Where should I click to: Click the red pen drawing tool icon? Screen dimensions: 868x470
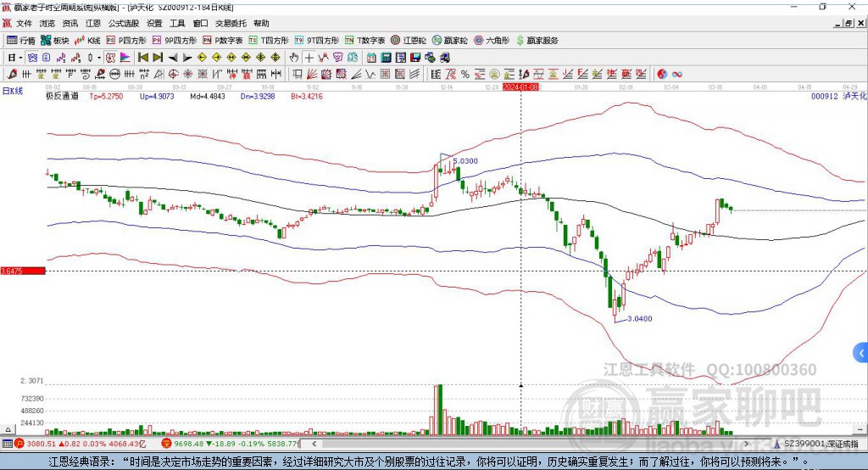[12, 74]
